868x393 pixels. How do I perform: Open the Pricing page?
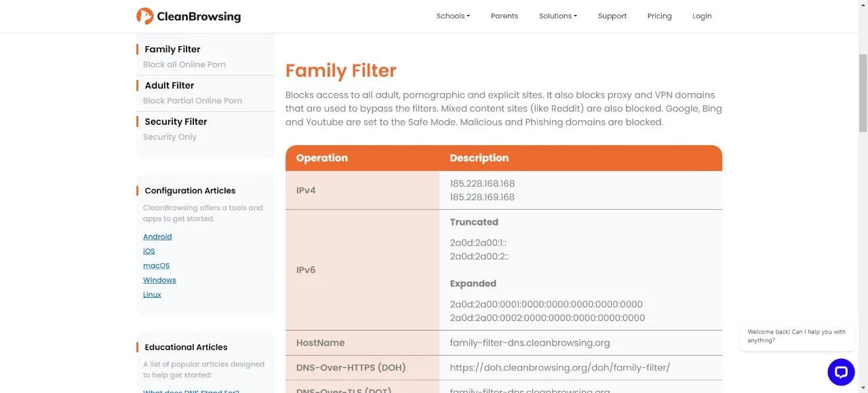(x=659, y=16)
